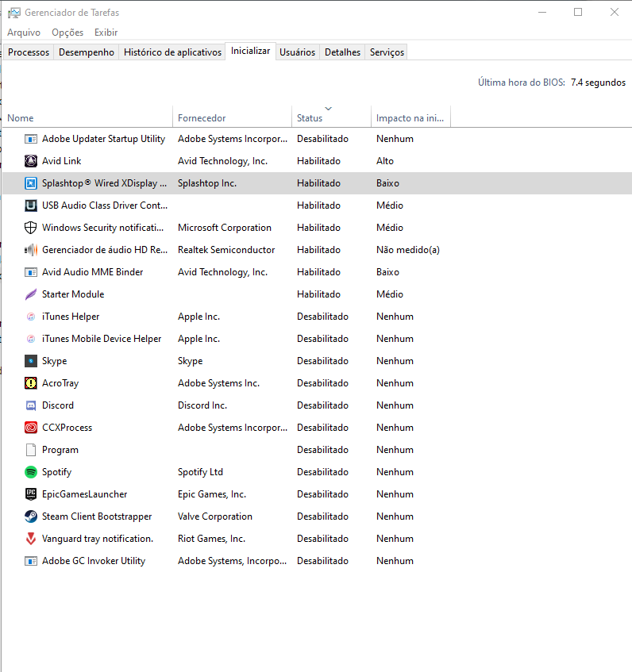
Task: Switch to the Desempenho tab
Action: point(87,52)
